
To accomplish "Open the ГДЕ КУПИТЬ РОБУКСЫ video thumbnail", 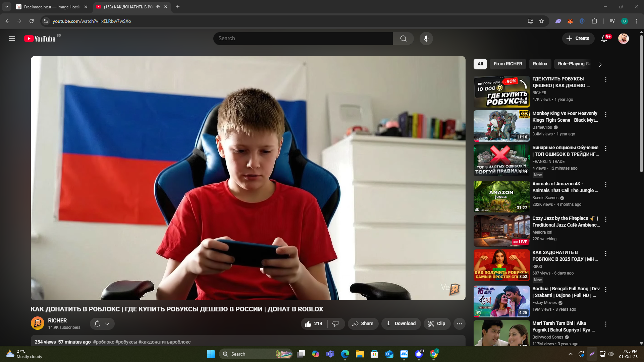I will pyautogui.click(x=502, y=92).
